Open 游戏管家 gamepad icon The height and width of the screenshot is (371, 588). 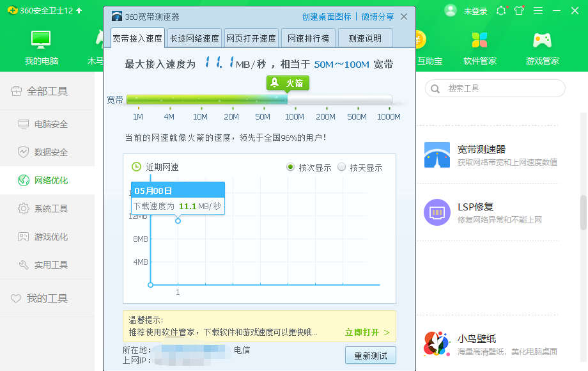pos(542,40)
